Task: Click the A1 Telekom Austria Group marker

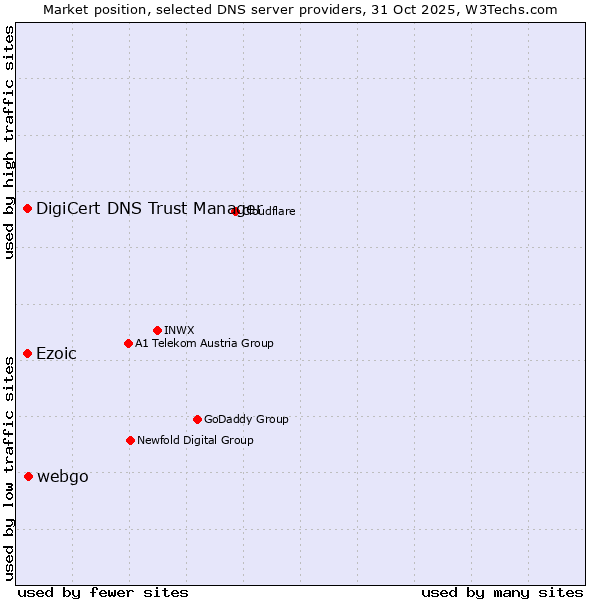Action: pos(128,343)
